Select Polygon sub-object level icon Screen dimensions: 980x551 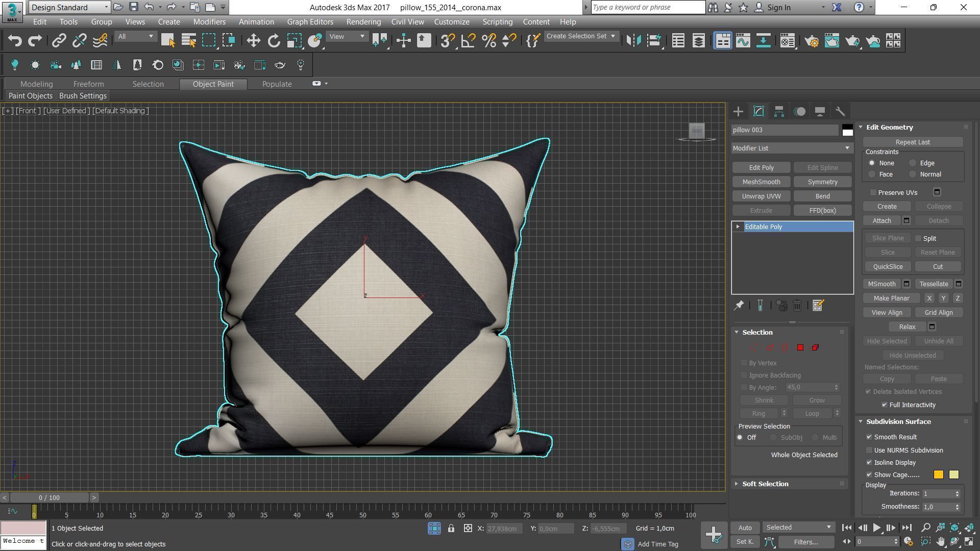click(800, 347)
